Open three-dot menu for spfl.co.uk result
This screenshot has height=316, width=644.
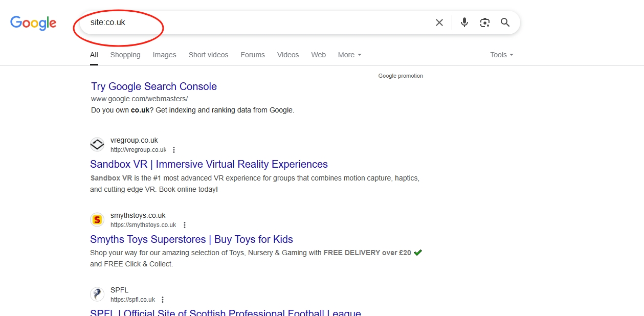click(163, 300)
